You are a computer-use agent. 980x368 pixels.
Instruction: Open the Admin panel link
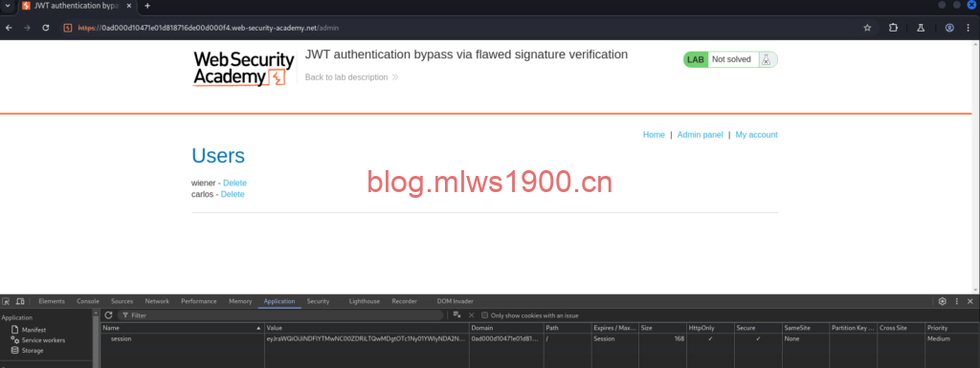click(x=700, y=135)
